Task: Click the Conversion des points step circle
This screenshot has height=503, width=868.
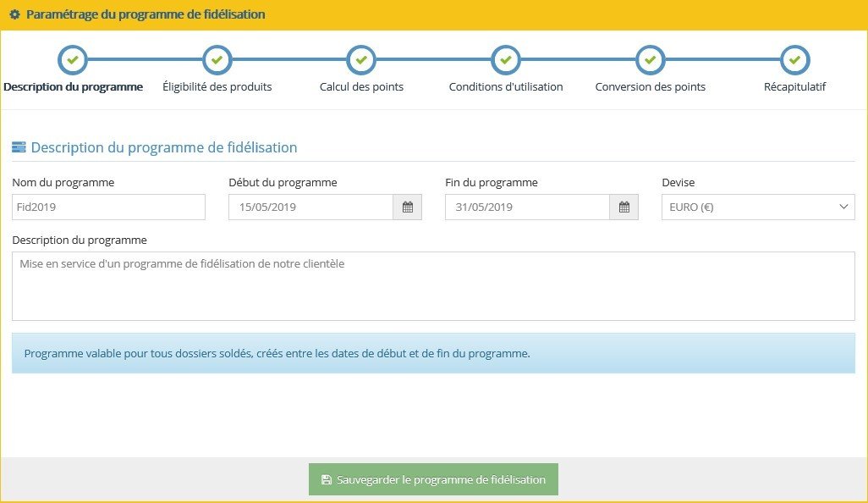Action: pos(650,60)
